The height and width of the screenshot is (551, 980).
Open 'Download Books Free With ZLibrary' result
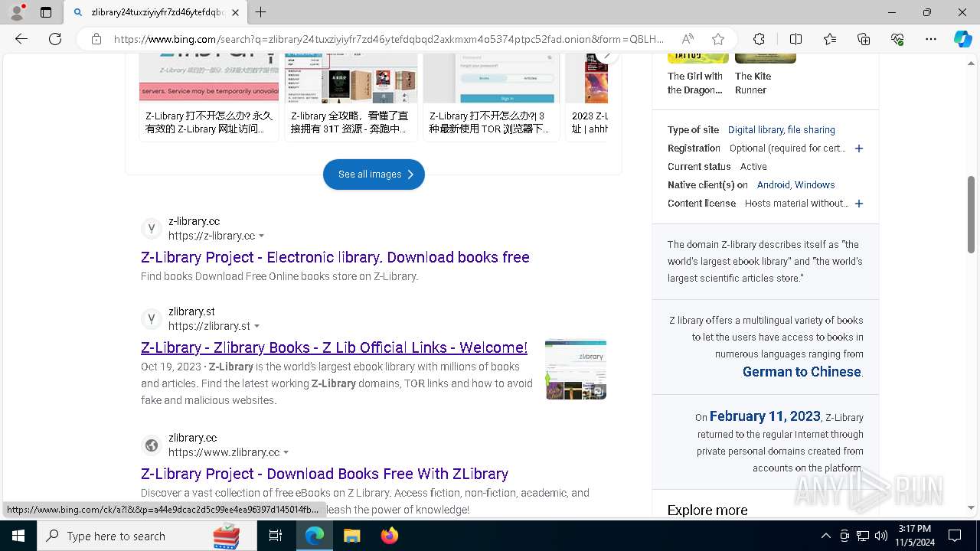click(x=325, y=474)
